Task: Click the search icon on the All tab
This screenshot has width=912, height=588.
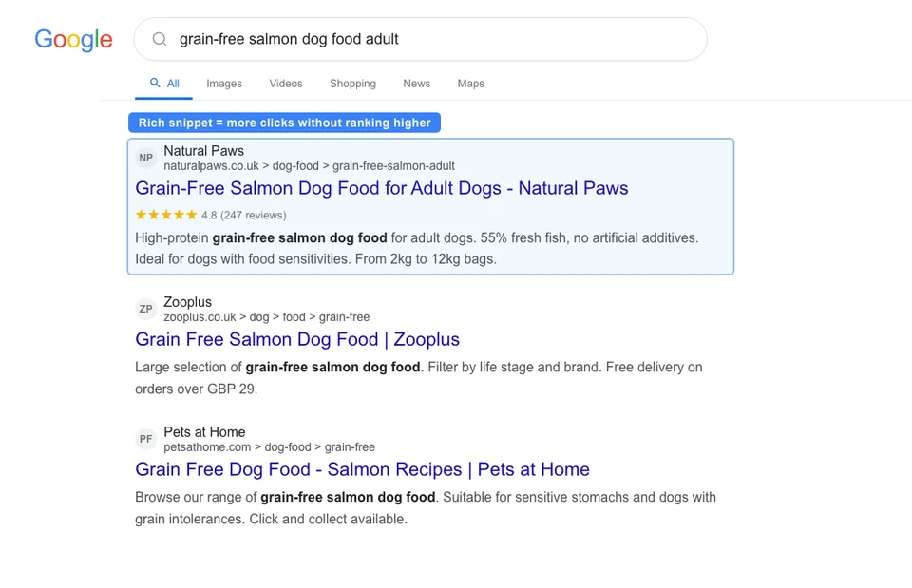Action: click(x=152, y=83)
